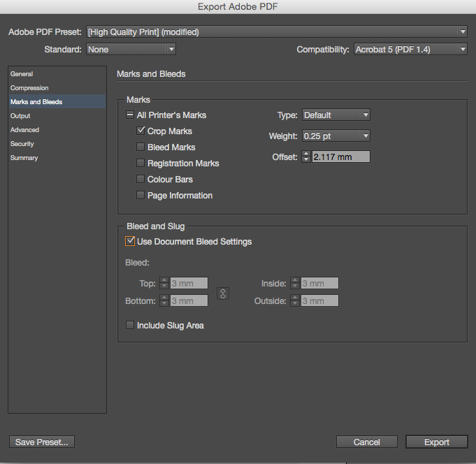Screen dimensions: 476x464
Task: Increase Offset with up stepper arrow
Action: coord(306,154)
